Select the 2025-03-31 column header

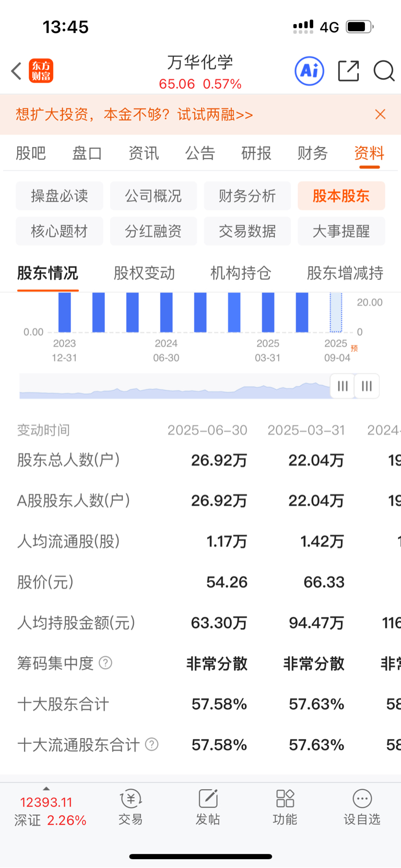pos(306,430)
